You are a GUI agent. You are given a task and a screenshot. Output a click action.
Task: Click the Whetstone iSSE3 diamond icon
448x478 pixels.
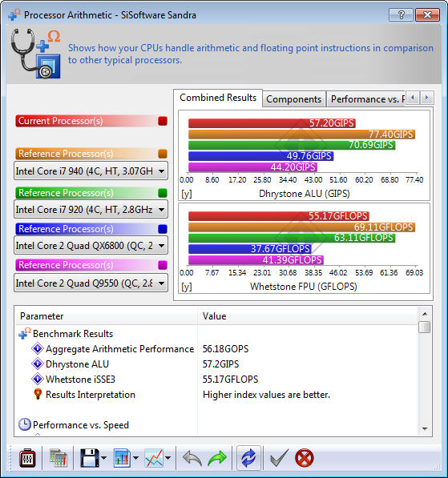[x=38, y=379]
